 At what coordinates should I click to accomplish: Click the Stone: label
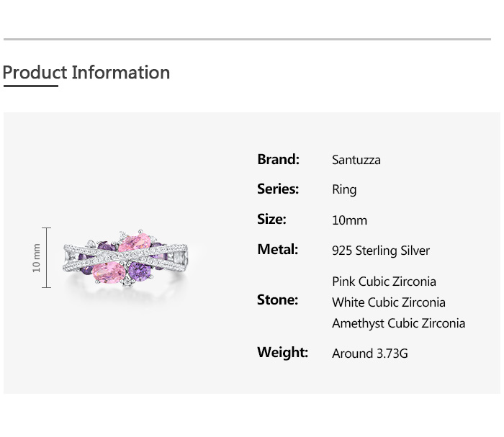click(277, 300)
